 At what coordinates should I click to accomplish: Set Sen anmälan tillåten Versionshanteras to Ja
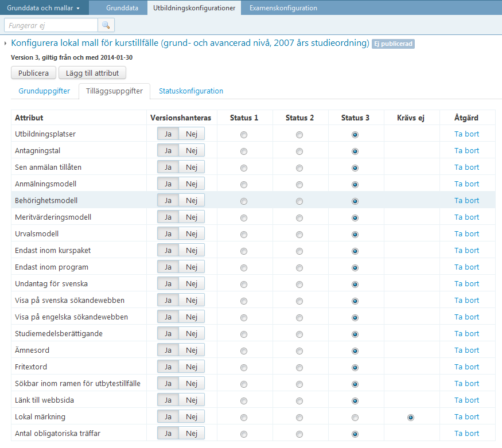(168, 167)
